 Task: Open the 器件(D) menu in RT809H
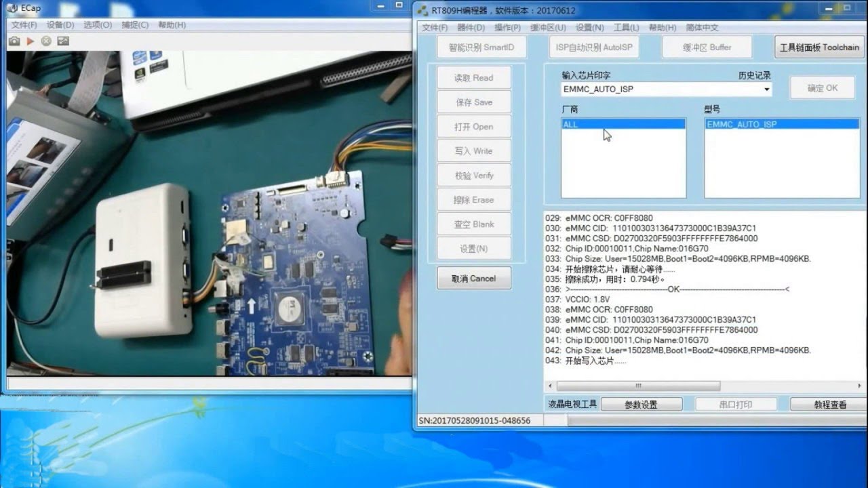pos(471,28)
